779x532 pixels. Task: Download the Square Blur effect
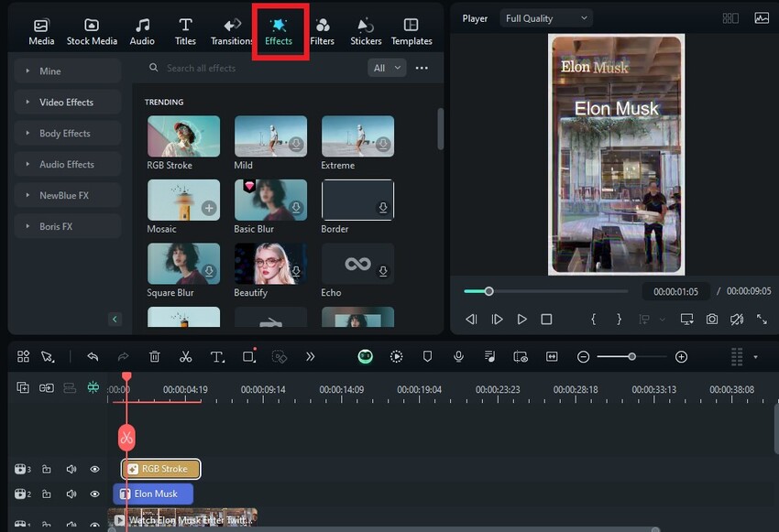click(x=209, y=271)
